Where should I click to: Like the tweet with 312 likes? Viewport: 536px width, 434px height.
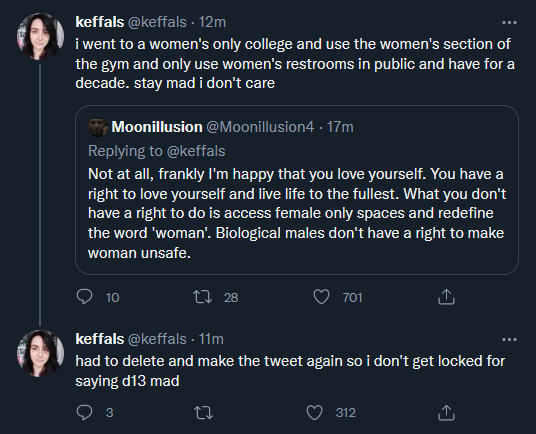[314, 412]
